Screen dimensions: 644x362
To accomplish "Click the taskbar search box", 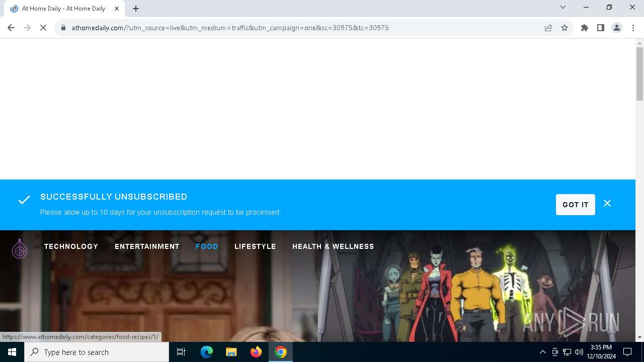I will tap(97, 352).
